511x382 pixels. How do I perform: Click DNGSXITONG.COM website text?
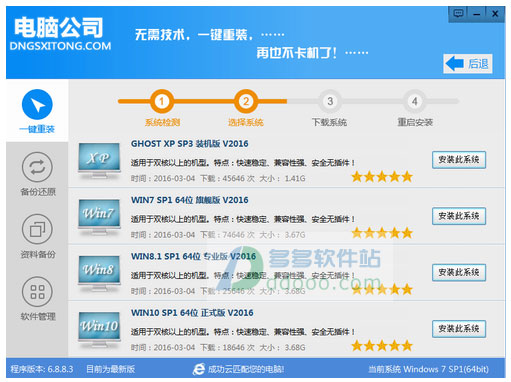pos(60,46)
